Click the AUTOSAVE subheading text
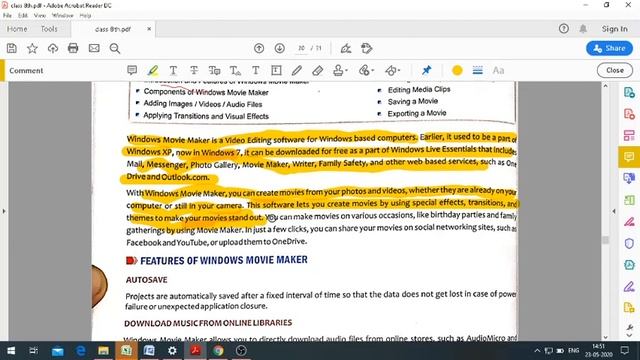Image resolution: width=640 pixels, height=360 pixels. click(147, 280)
